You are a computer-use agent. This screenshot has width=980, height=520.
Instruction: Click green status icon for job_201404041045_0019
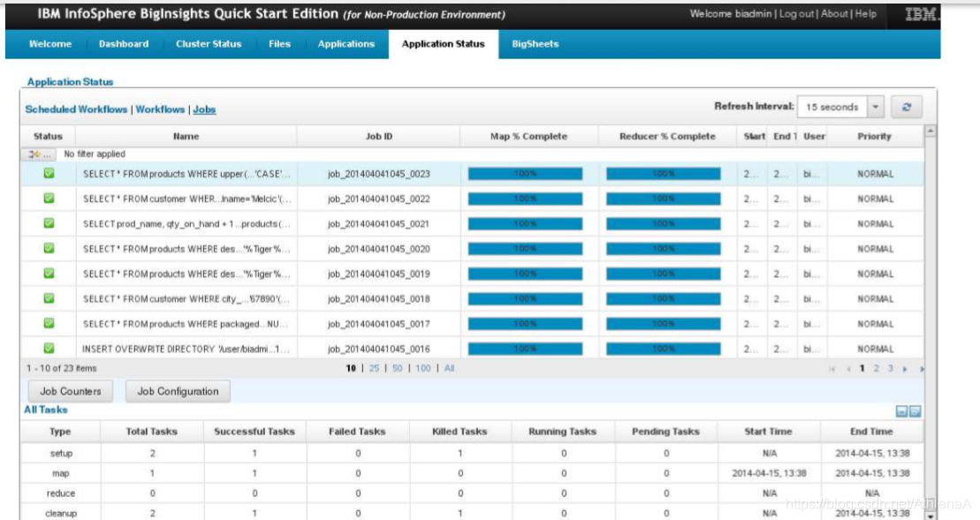pyautogui.click(x=49, y=274)
